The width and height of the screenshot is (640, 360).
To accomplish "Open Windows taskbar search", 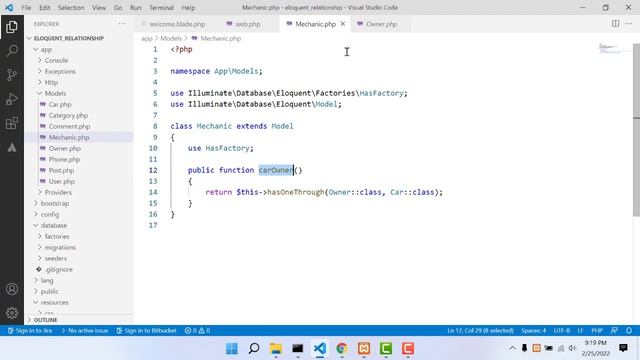I will pyautogui.click(x=254, y=349).
